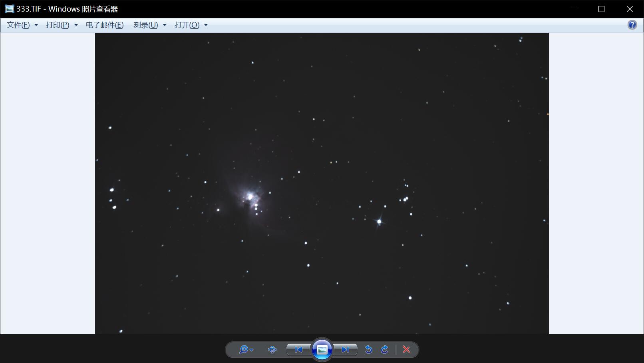Click the actual size fit button

tap(272, 350)
